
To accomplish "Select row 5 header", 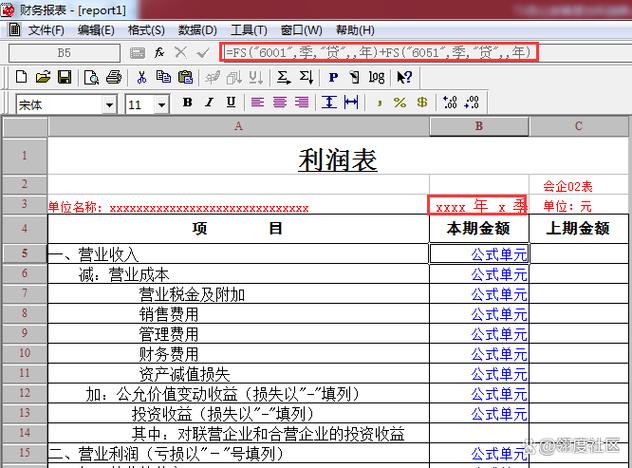I will [25, 254].
